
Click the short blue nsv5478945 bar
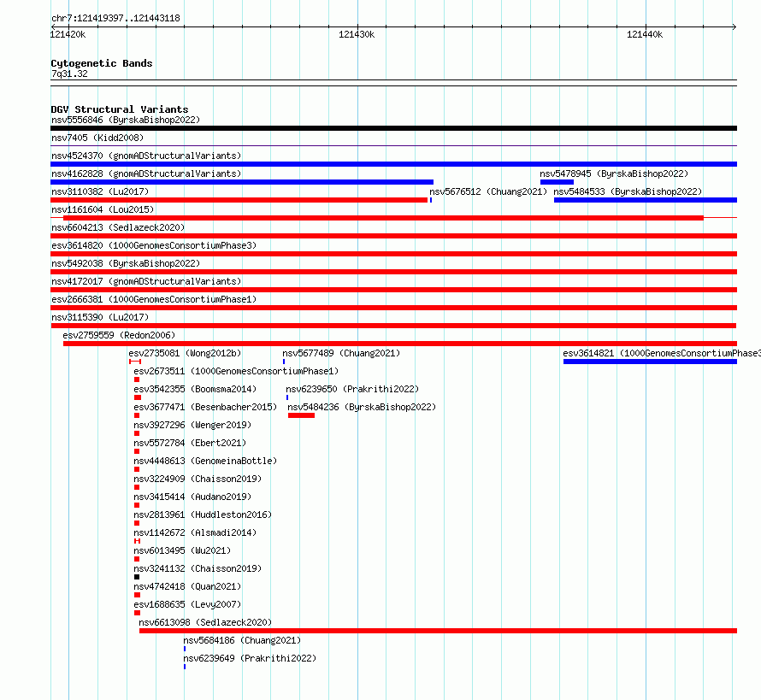click(x=557, y=182)
